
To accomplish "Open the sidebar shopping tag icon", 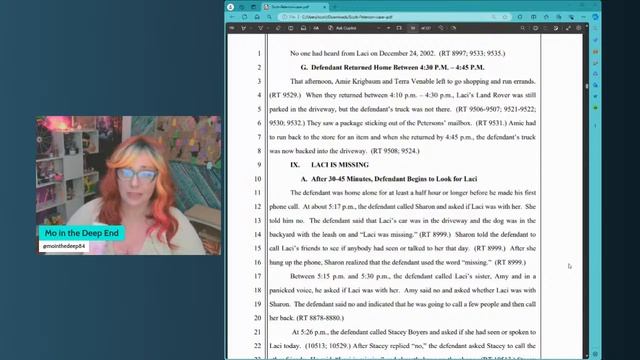I will click(x=595, y=40).
